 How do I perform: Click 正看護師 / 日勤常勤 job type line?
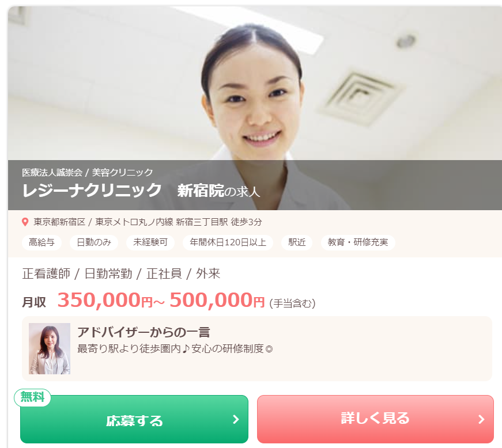121,274
